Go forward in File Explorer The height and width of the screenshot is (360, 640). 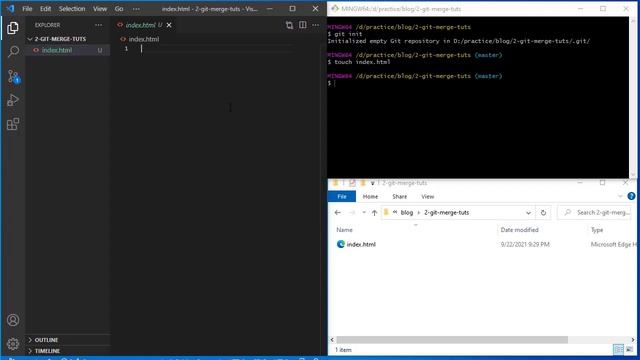tap(352, 213)
